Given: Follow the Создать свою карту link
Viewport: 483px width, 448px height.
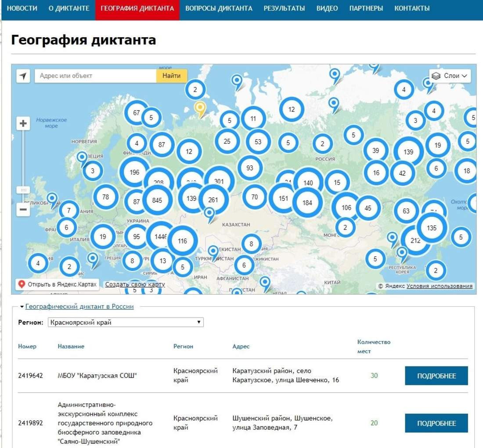Looking at the screenshot, I should (x=135, y=285).
